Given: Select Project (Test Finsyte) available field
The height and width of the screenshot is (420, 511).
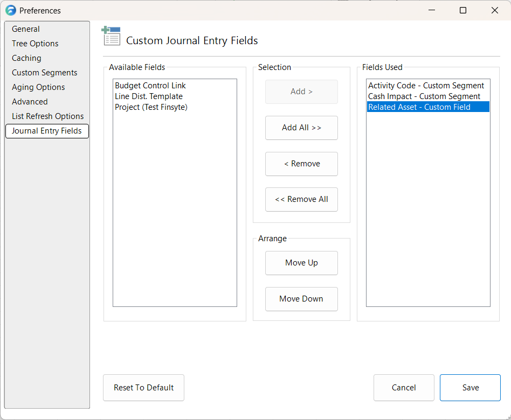Looking at the screenshot, I should [151, 107].
